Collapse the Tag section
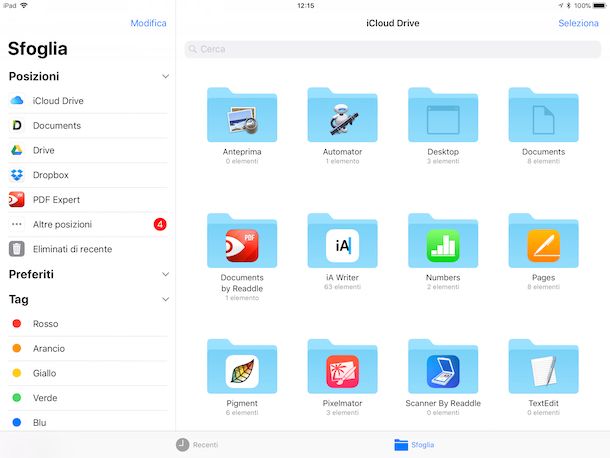The image size is (610, 458). tap(165, 299)
